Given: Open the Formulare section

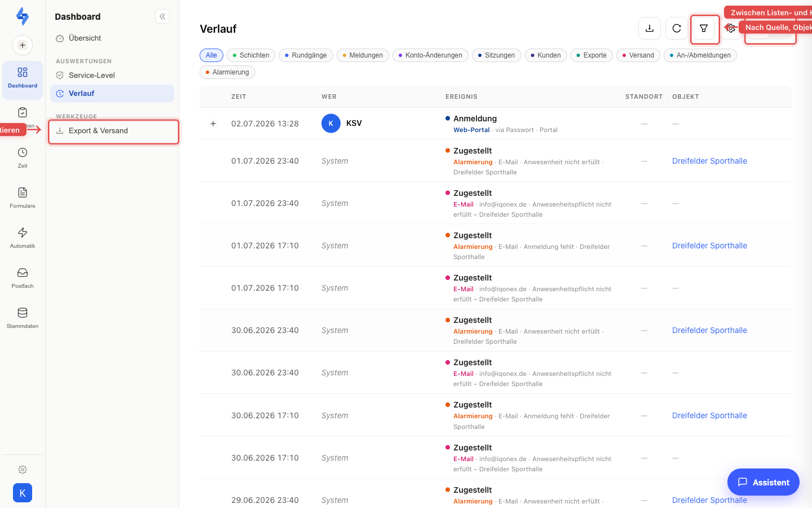Looking at the screenshot, I should [x=23, y=198].
